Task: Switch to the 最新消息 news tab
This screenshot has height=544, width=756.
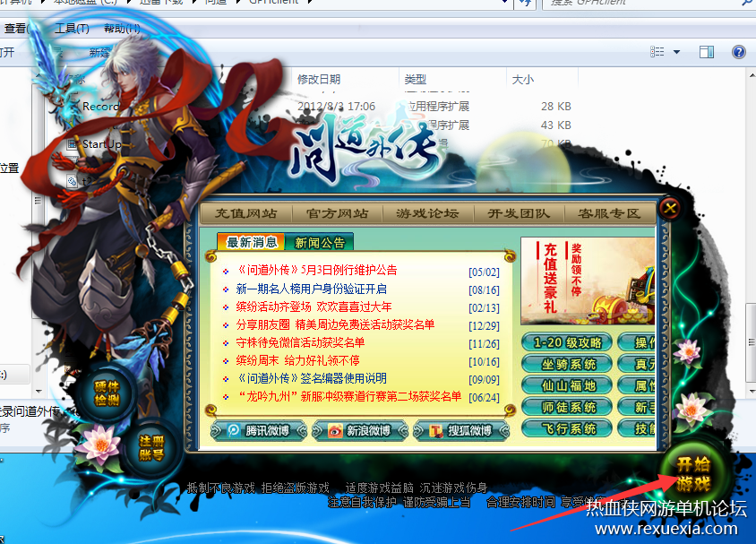Action: (252, 242)
